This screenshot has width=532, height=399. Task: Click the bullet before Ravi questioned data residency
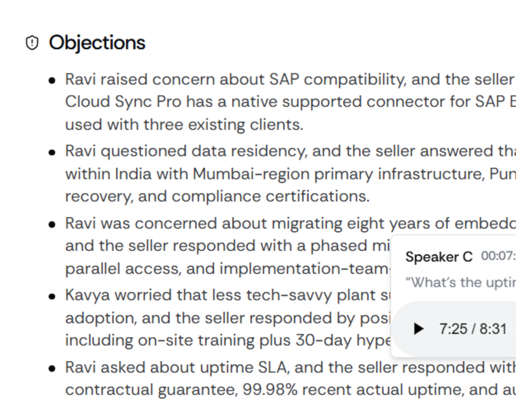coord(52,152)
